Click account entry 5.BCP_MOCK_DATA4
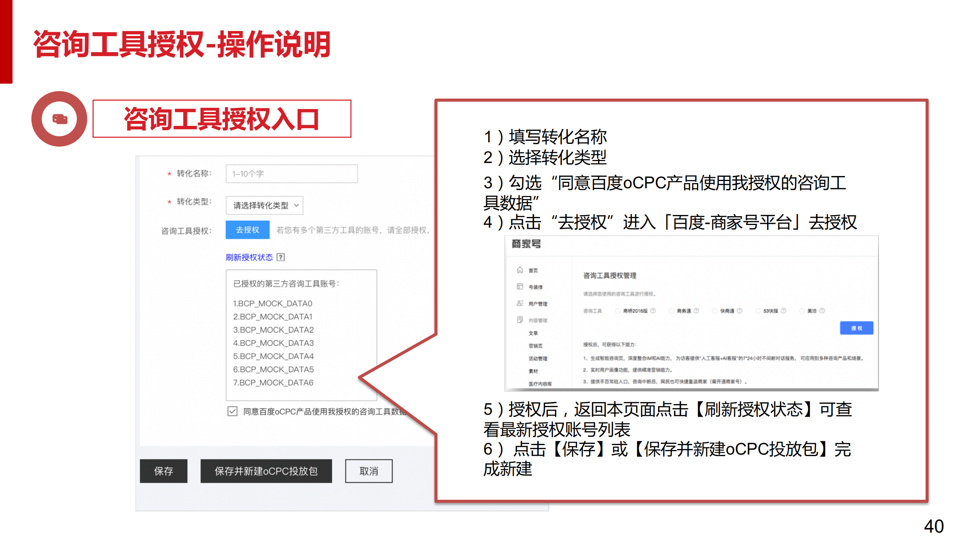The image size is (980, 551). click(273, 356)
